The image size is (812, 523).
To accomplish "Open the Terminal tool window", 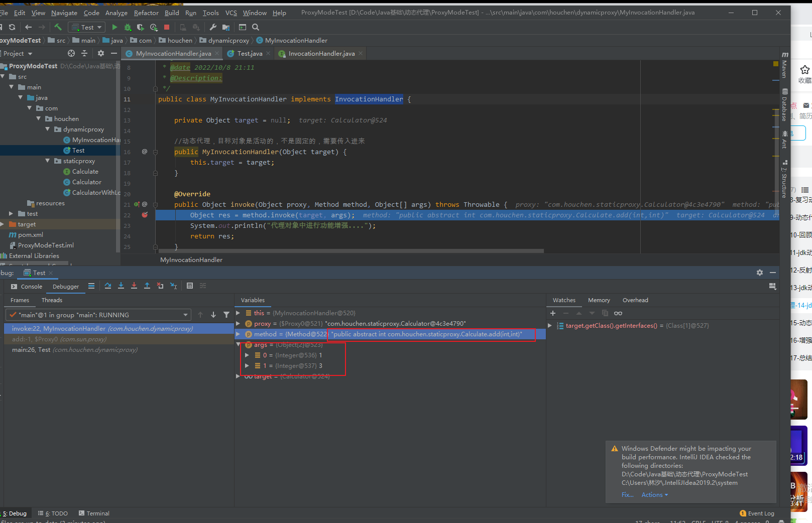I will coord(94,513).
